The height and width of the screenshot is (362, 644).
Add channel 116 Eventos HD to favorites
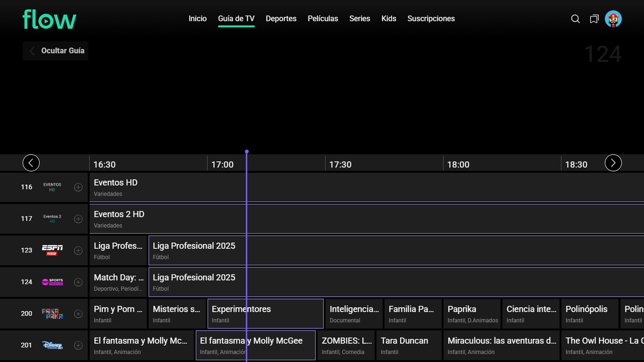click(x=78, y=187)
